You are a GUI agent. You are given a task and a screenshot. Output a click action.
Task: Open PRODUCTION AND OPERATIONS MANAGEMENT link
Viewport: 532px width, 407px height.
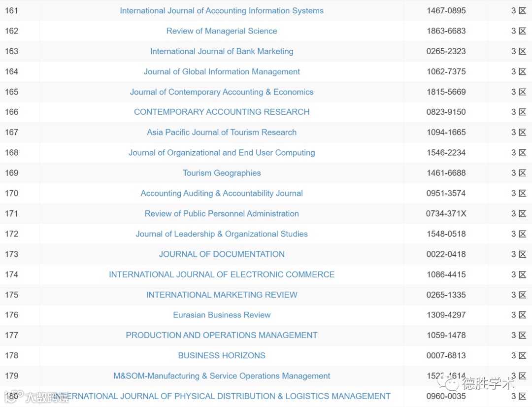pyautogui.click(x=222, y=336)
